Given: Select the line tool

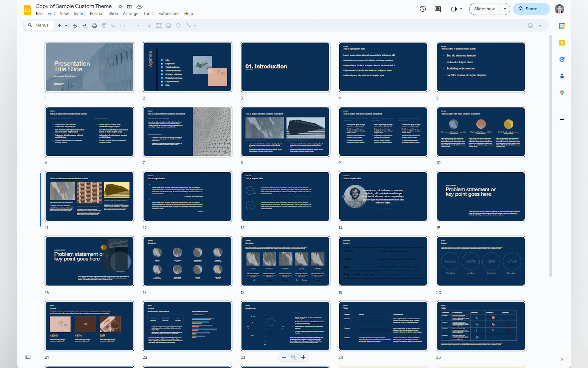Looking at the screenshot, I should (x=189, y=25).
